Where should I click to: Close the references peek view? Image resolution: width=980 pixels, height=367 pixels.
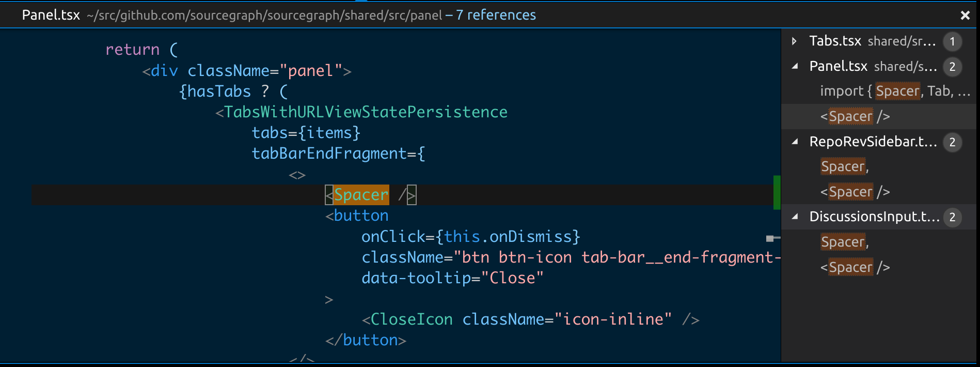(x=965, y=16)
